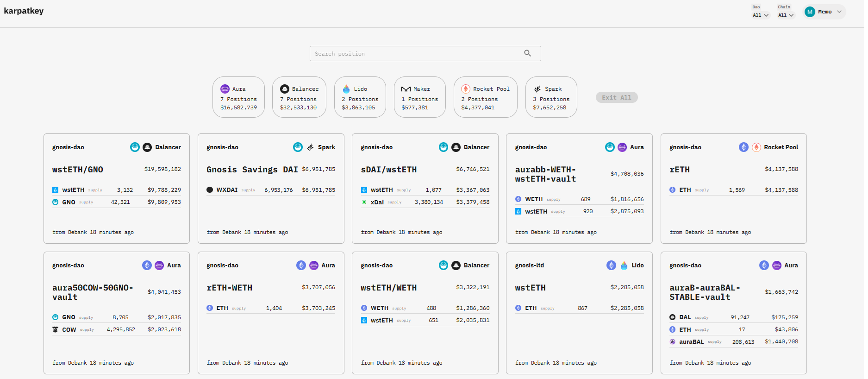Click Aura icon on aurabb-WETH-wstETH-vault card

622,147
